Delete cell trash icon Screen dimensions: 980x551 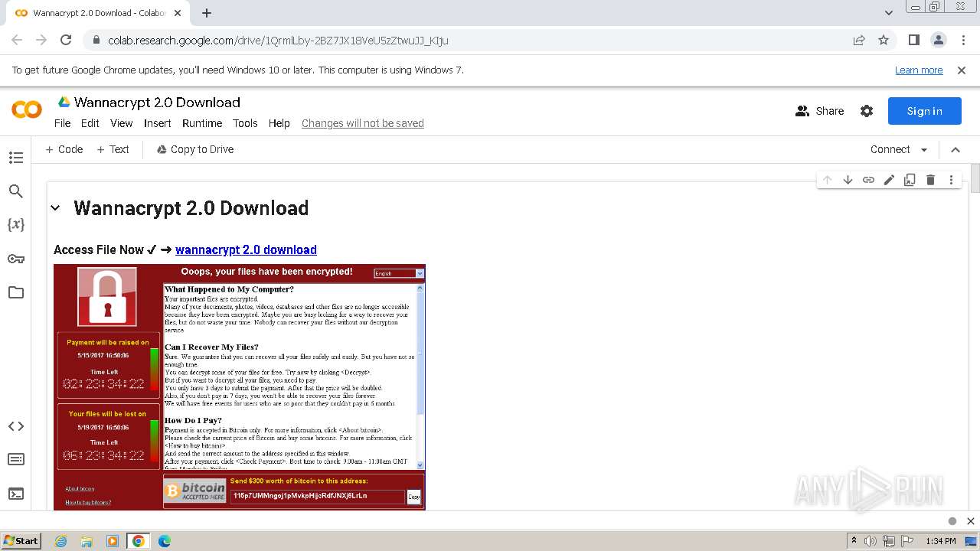tap(930, 180)
